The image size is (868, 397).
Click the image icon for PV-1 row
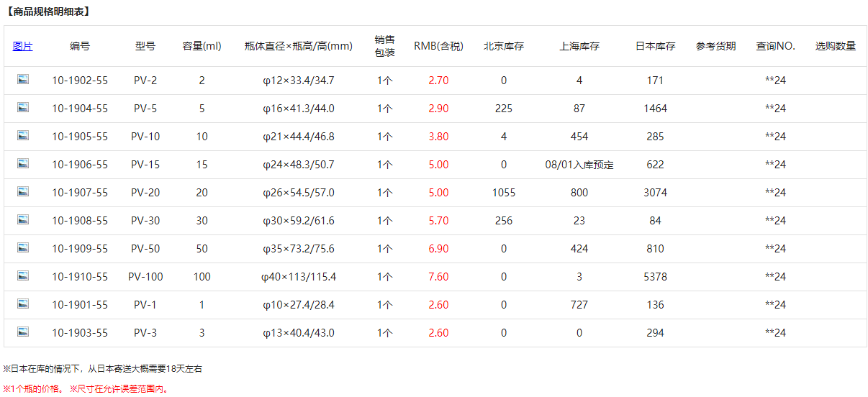23,304
